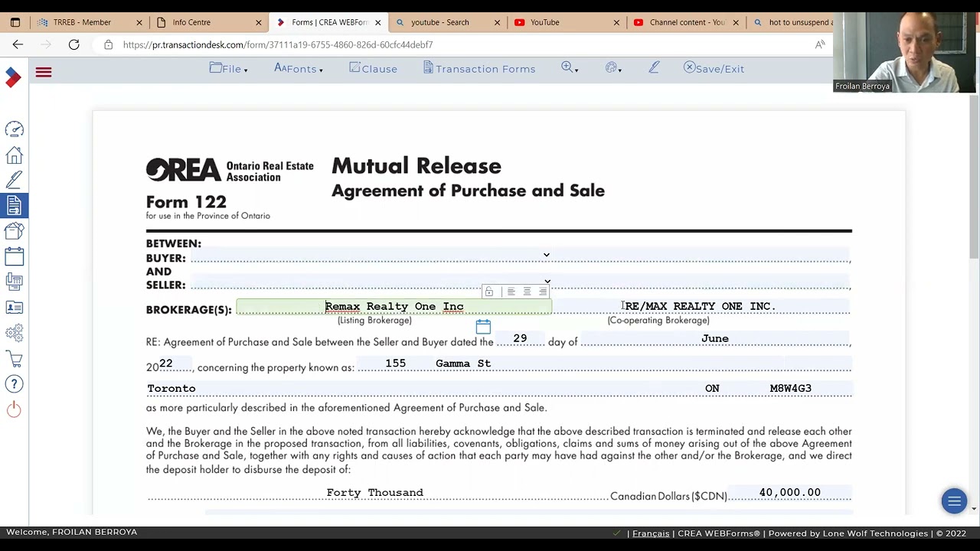The image size is (980, 551).
Task: Click the red power logout icon
Action: click(14, 409)
